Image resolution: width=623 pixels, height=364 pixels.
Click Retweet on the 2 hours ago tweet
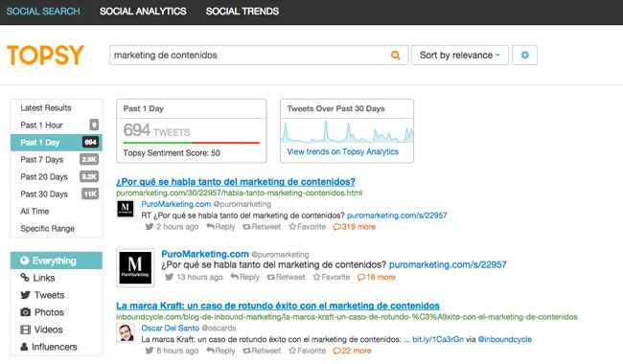pyautogui.click(x=262, y=227)
